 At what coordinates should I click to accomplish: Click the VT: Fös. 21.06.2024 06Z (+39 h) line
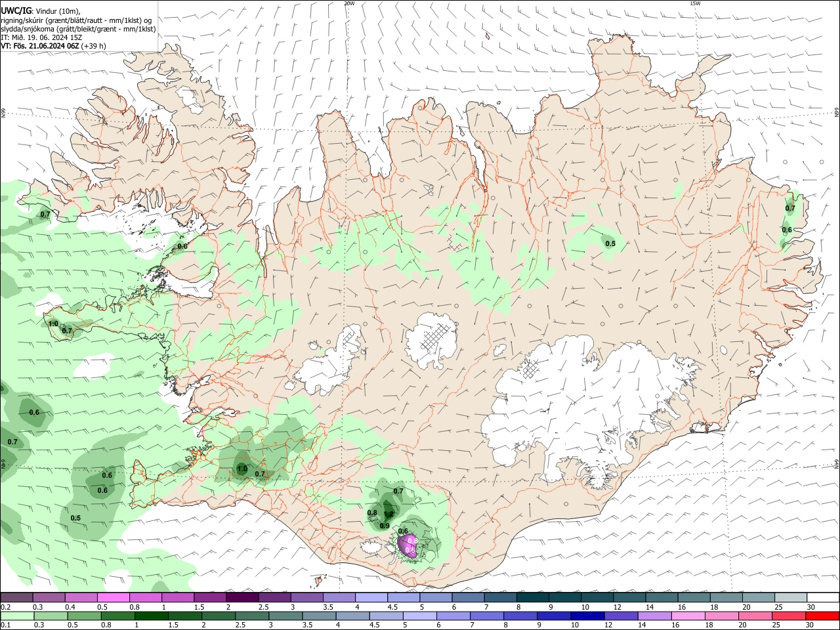[x=53, y=46]
